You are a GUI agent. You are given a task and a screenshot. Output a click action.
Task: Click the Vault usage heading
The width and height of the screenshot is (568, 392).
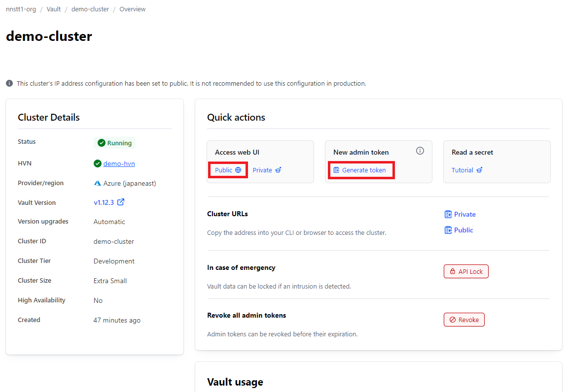click(x=235, y=382)
